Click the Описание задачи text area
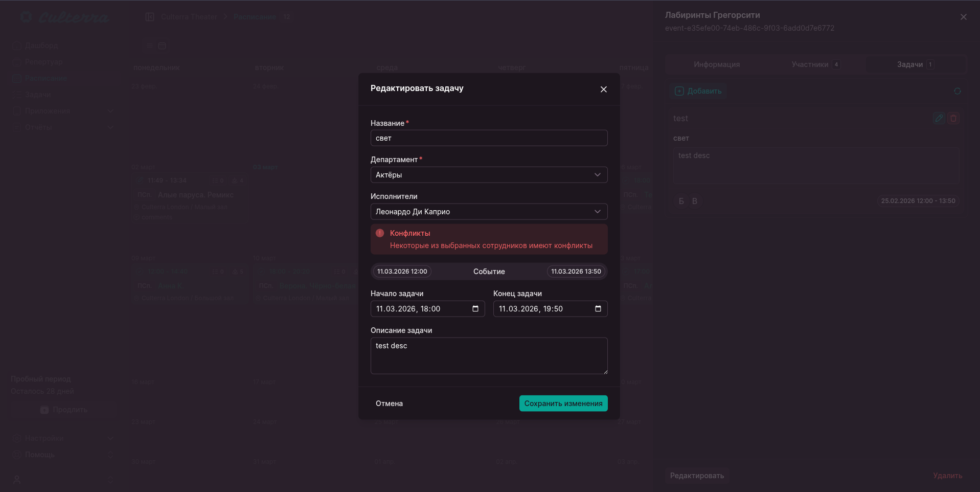 (x=489, y=356)
